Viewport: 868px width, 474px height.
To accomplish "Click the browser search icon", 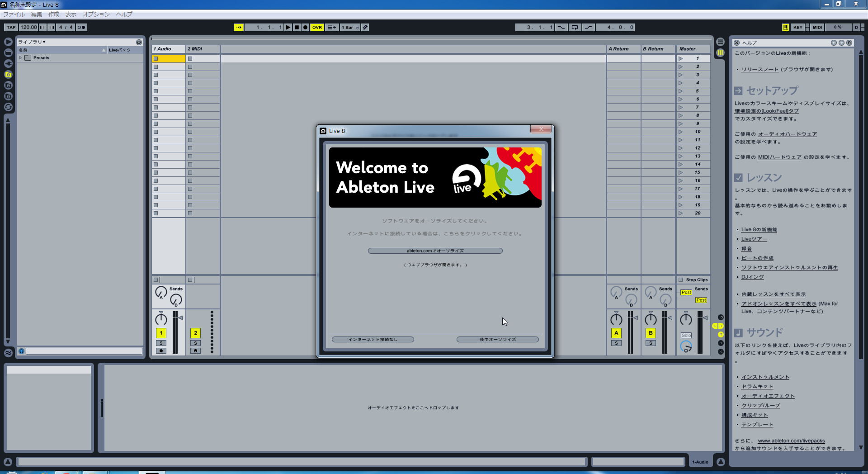I will tap(139, 42).
